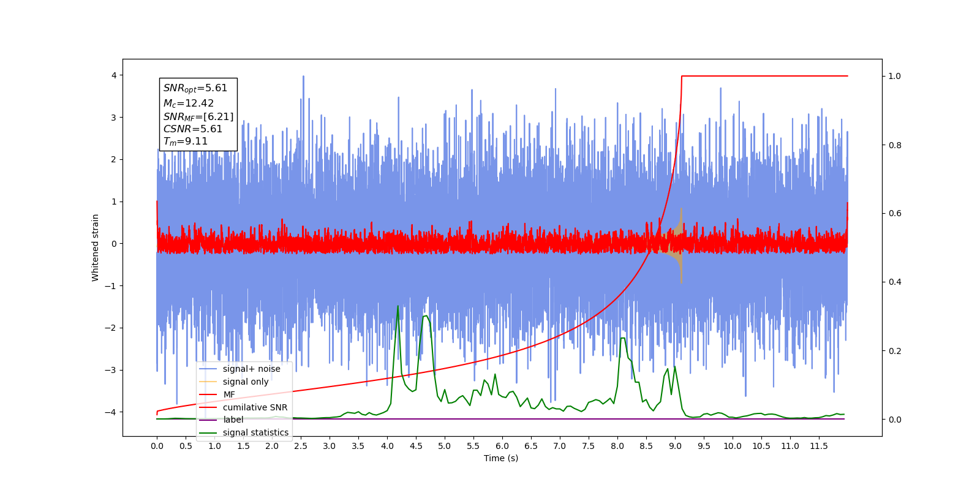Click the 9.0 tick on the time axis
The width and height of the screenshot is (980, 490).
coord(675,446)
